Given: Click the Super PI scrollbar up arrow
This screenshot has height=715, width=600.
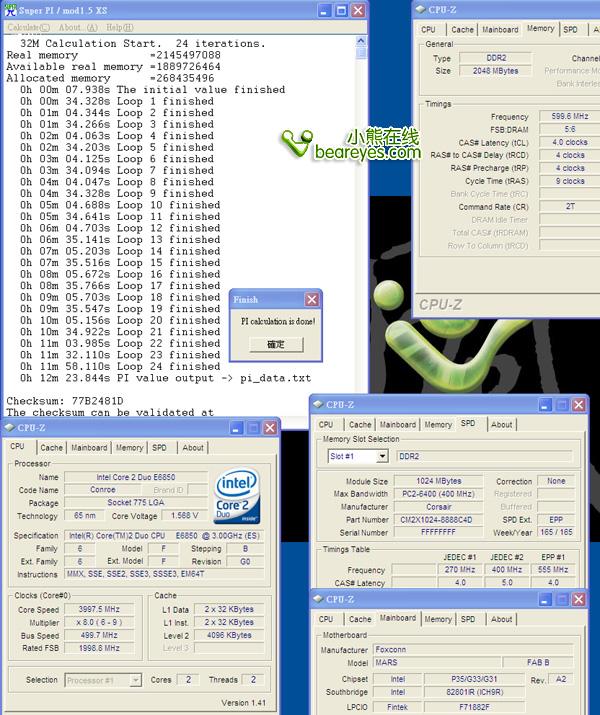Looking at the screenshot, I should 361,41.
